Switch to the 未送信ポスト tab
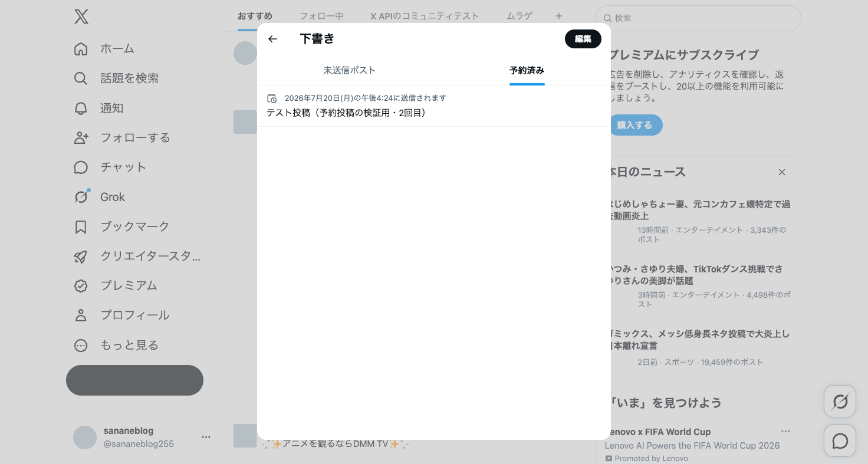The image size is (868, 464). click(350, 70)
